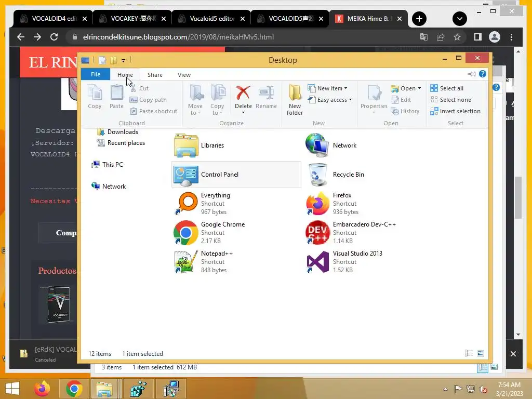Select Downloads in the navigation pane
This screenshot has width=532, height=399.
coord(118,132)
